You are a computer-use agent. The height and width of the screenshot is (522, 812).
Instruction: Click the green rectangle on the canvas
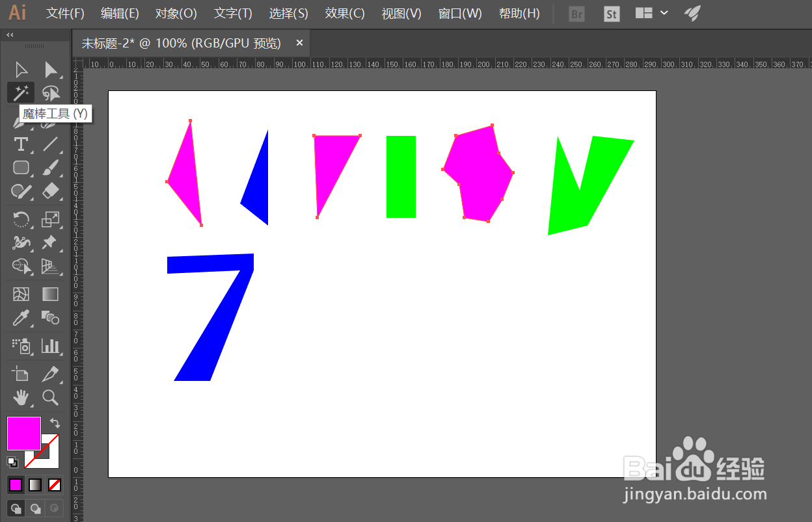tap(401, 177)
